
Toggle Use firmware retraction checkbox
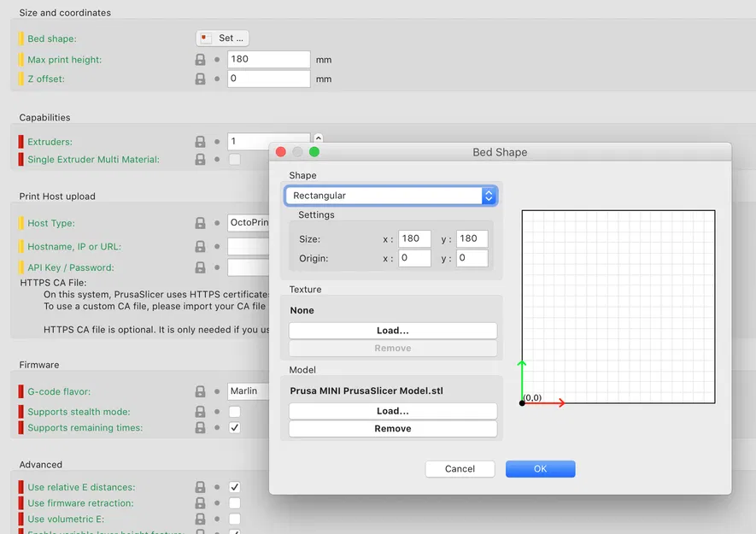tap(235, 503)
